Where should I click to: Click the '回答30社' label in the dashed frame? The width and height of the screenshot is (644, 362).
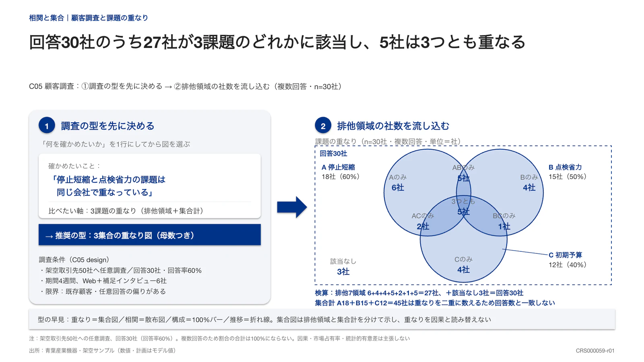333,153
